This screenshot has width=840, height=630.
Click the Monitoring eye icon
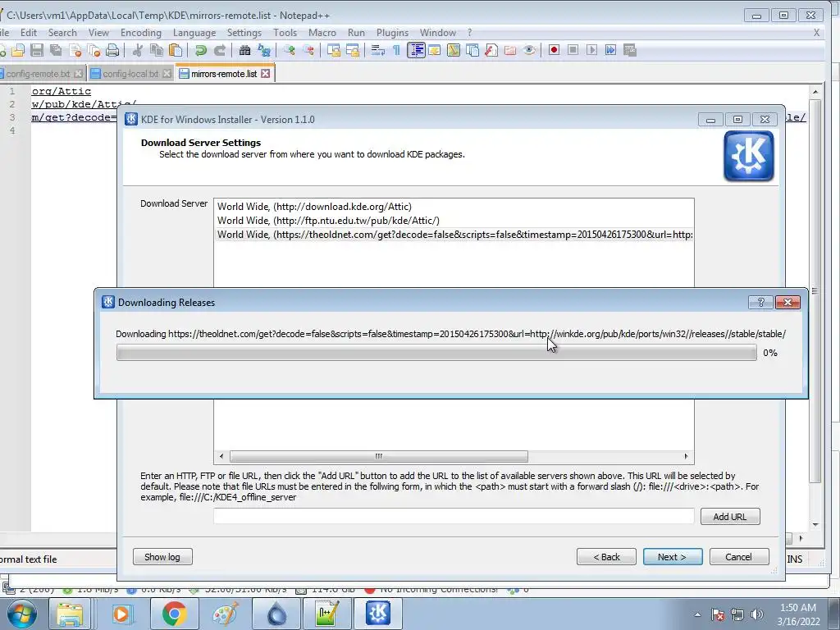pyautogui.click(x=529, y=50)
